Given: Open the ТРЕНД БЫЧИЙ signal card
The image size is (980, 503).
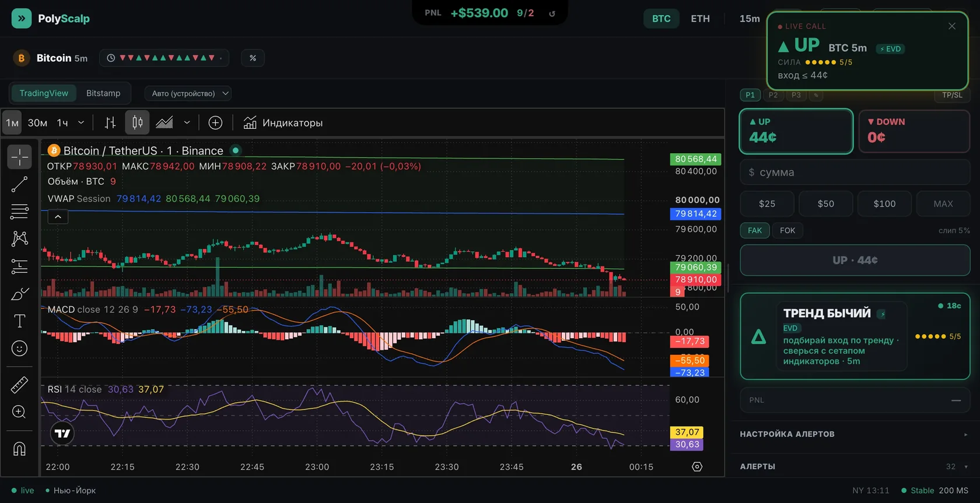Looking at the screenshot, I should [x=855, y=336].
